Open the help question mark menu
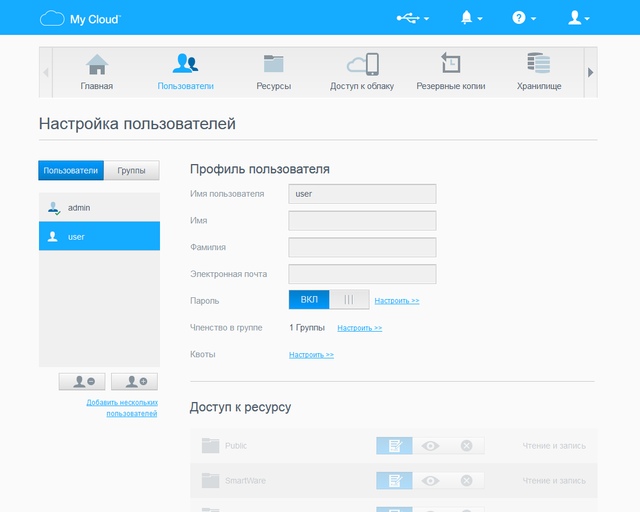 coord(524,18)
